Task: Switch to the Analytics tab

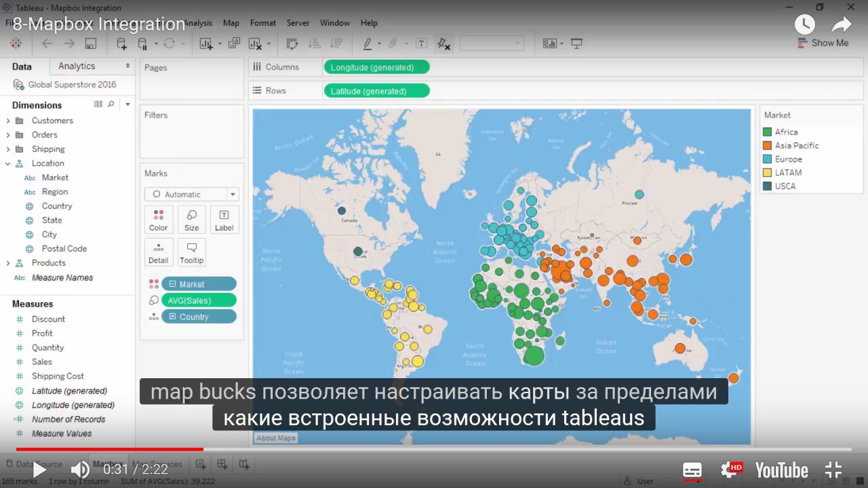Action: click(77, 66)
